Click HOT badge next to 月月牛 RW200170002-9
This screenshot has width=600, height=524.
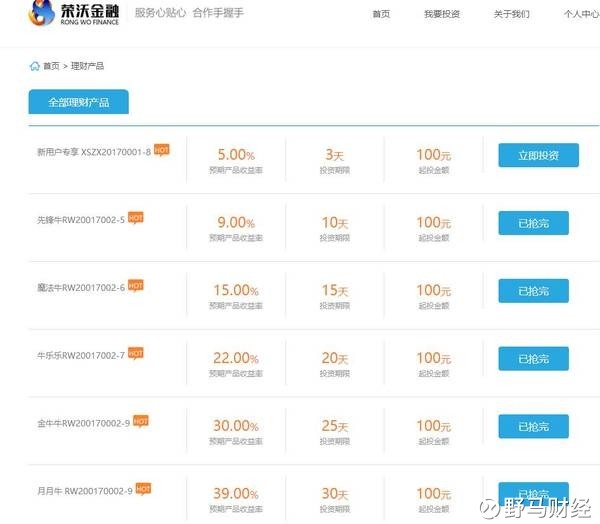[143, 489]
